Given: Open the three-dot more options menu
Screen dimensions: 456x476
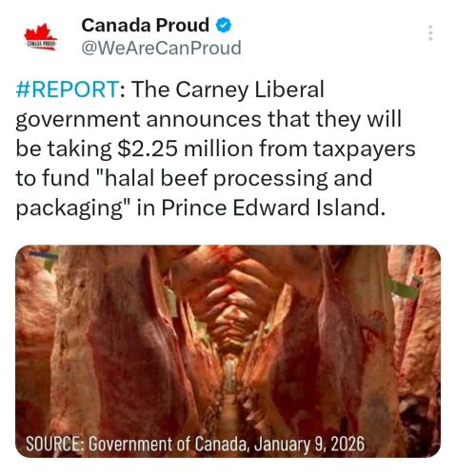Looking at the screenshot, I should click(430, 33).
